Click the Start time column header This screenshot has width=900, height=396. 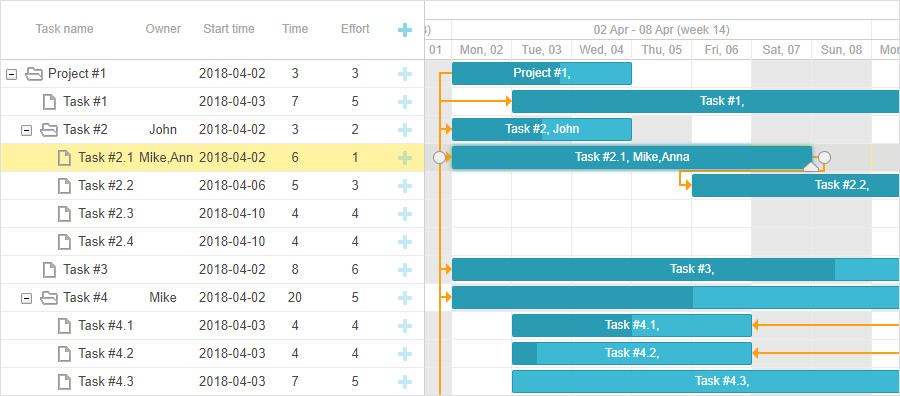coord(229,29)
